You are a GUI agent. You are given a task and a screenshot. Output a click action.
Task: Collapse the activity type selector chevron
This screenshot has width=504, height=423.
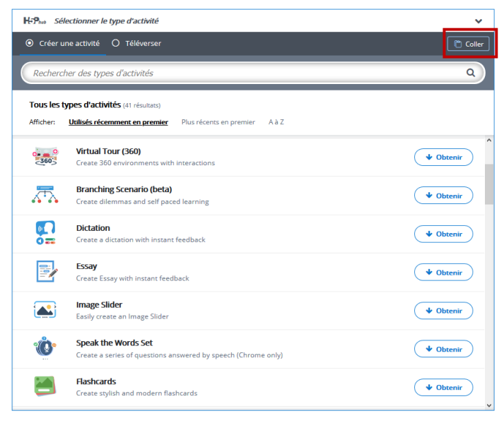(479, 21)
